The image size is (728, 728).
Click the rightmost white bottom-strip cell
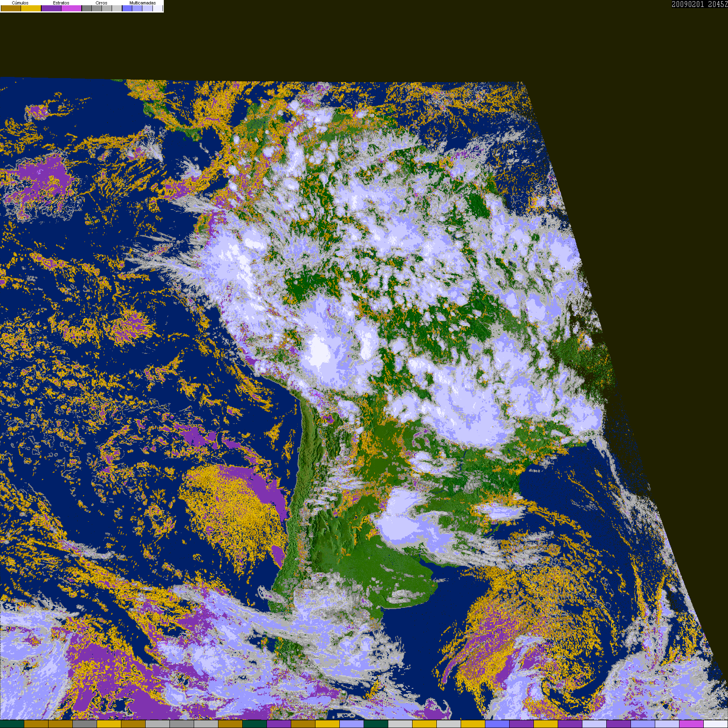[x=715, y=724]
